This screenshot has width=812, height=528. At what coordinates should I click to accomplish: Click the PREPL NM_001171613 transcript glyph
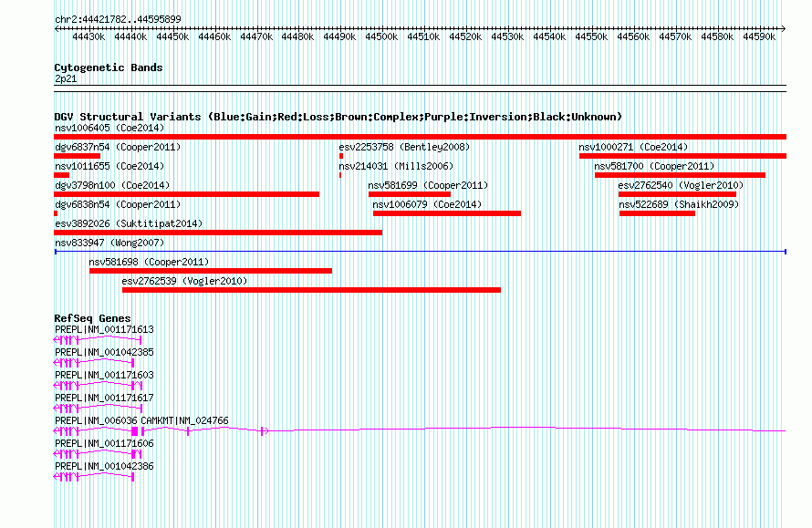pos(98,339)
